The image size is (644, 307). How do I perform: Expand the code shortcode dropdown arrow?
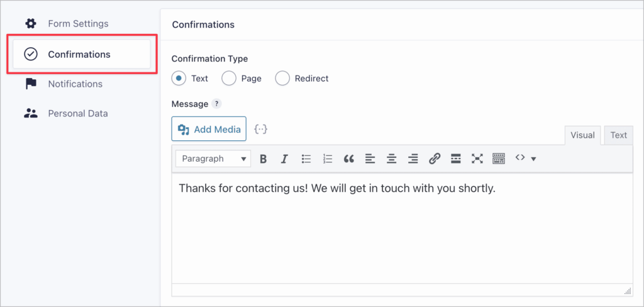click(533, 159)
